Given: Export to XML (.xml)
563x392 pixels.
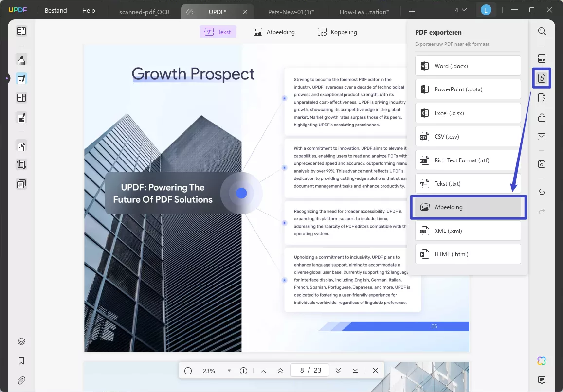Looking at the screenshot, I should tap(468, 231).
